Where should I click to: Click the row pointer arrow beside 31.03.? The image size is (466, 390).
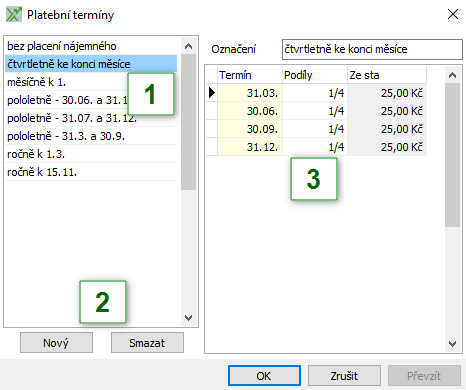[x=212, y=93]
